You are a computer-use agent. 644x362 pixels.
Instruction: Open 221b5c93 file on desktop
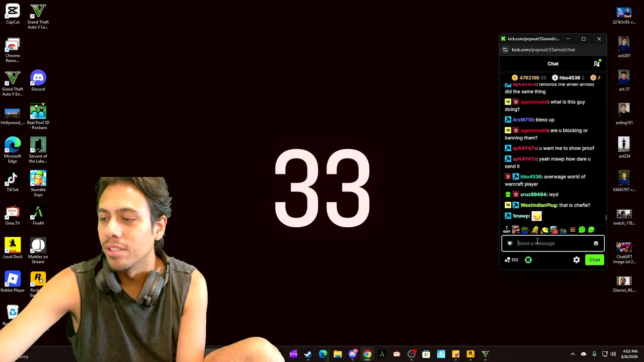click(x=624, y=16)
